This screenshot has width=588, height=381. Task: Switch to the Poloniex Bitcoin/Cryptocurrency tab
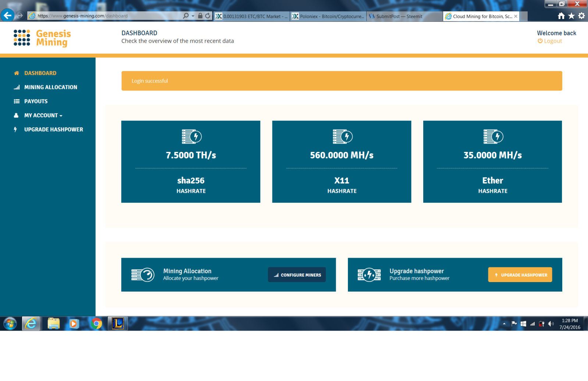coord(328,16)
